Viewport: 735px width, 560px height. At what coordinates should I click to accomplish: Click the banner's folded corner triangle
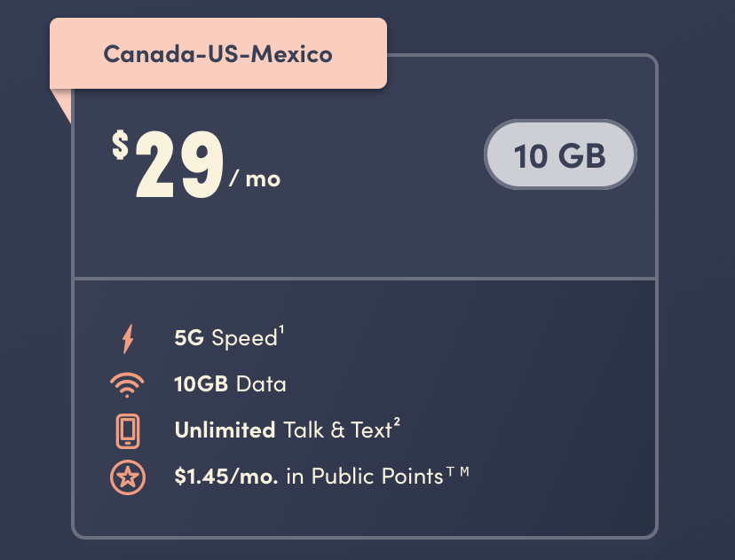(x=61, y=106)
